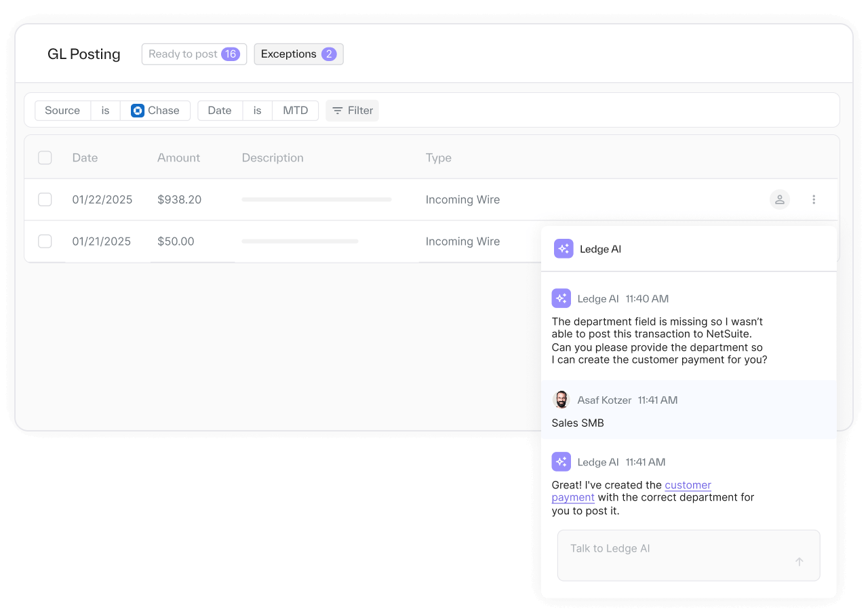Click the Ledge AI avatar on the 11:40 AM message
Viewport: 868px width, 614px height.
click(x=561, y=299)
